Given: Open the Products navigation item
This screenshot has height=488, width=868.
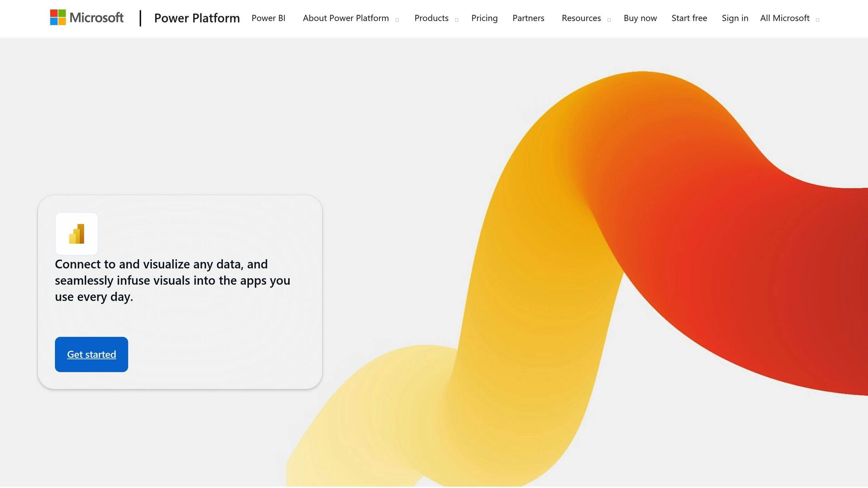Looking at the screenshot, I should [431, 18].
